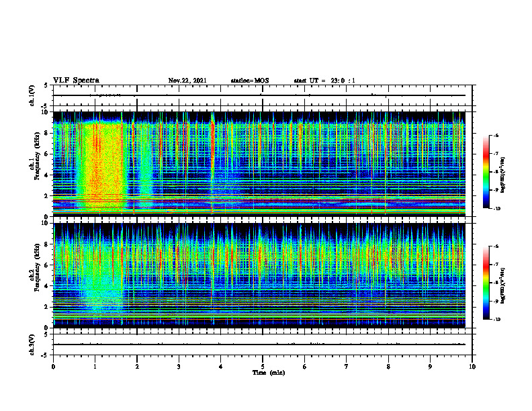Select the ch.2 "Frequency (kHz)" axis label

[36, 267]
